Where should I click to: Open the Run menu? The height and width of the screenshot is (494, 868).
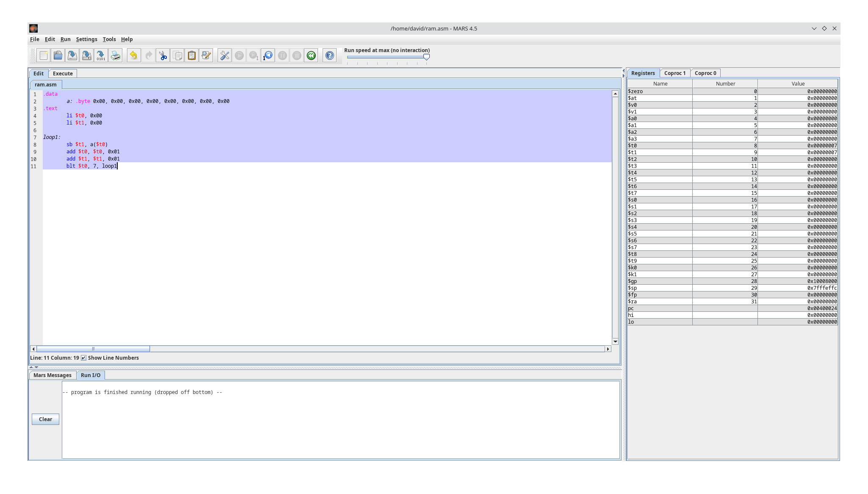click(65, 39)
